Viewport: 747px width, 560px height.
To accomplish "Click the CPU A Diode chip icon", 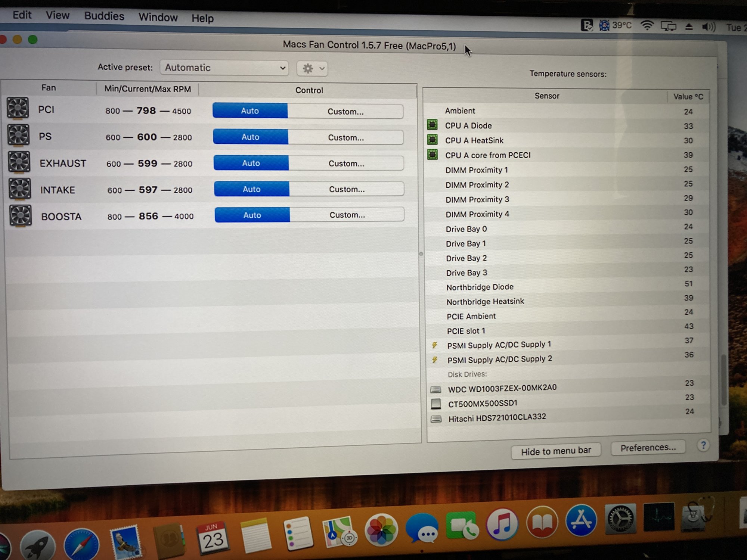I will coord(432,125).
